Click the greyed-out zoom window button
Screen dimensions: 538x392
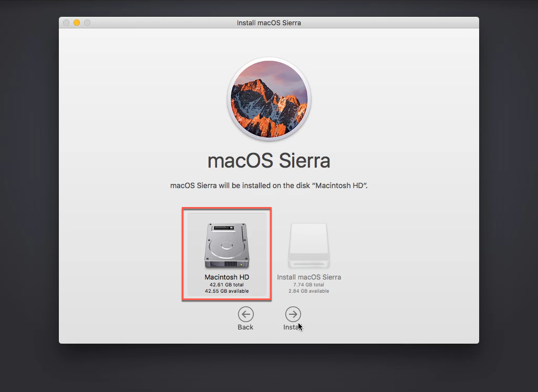pos(87,23)
